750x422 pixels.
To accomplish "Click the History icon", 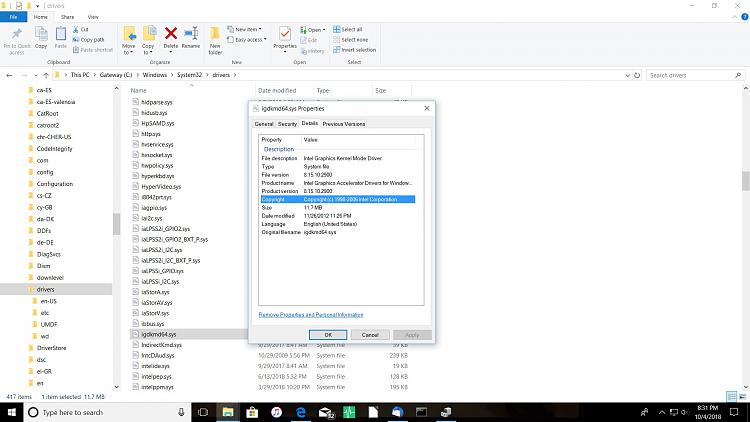I will click(x=304, y=51).
